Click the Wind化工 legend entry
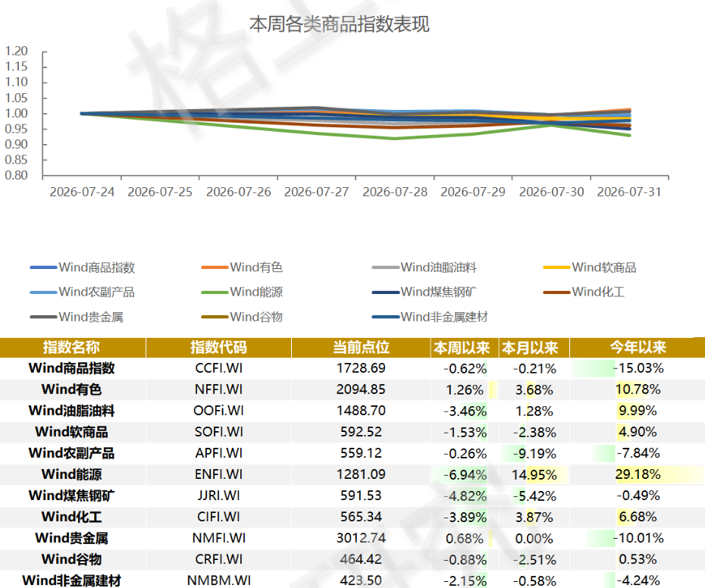This screenshot has height=588, width=705. (584, 292)
